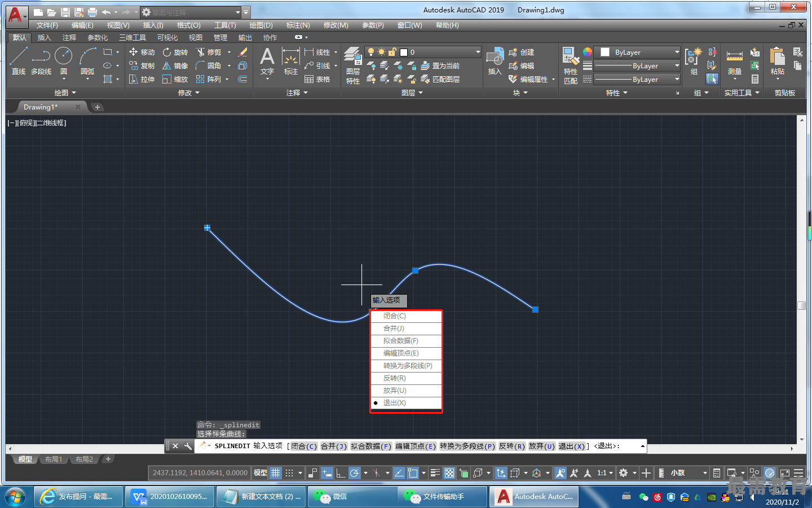The image size is (812, 508).
Task: Click the Insert block (插入) icon
Action: [x=495, y=61]
